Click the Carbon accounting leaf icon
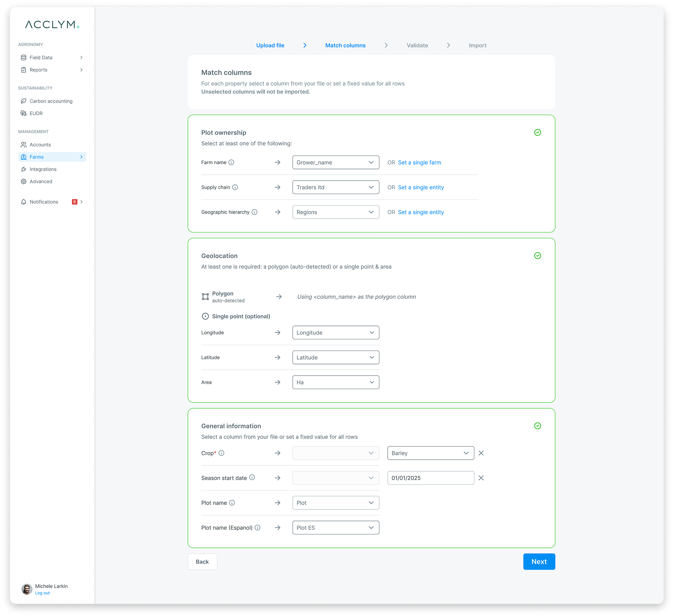 [24, 101]
